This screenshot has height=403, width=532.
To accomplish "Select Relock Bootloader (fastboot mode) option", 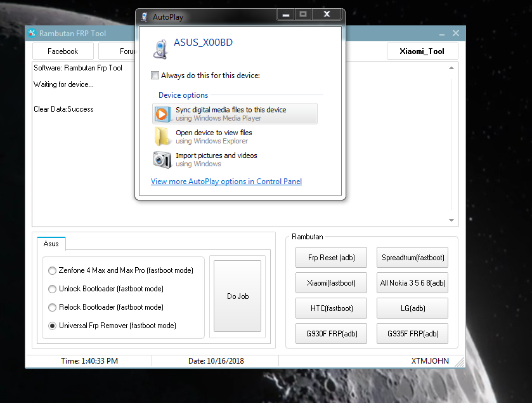I will [52, 307].
